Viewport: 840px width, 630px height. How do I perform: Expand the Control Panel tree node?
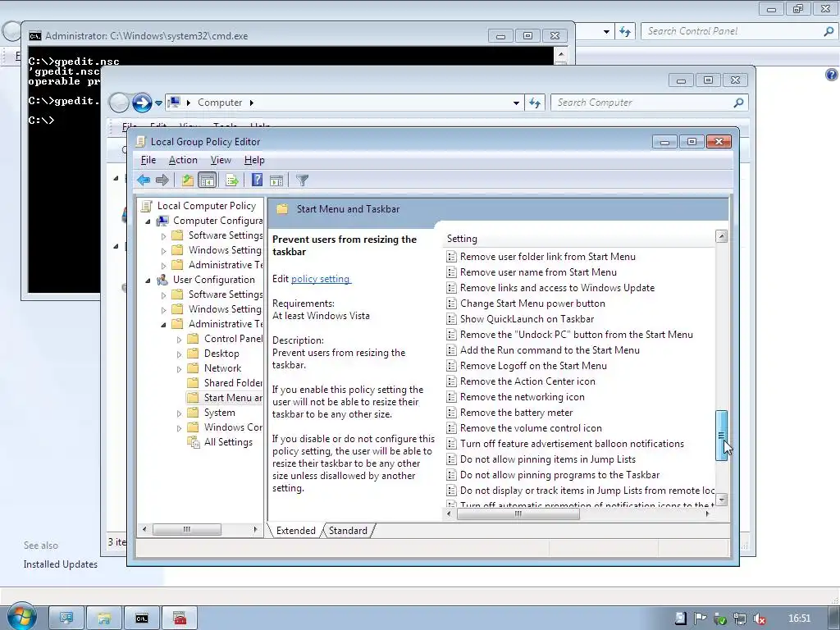pos(180,340)
